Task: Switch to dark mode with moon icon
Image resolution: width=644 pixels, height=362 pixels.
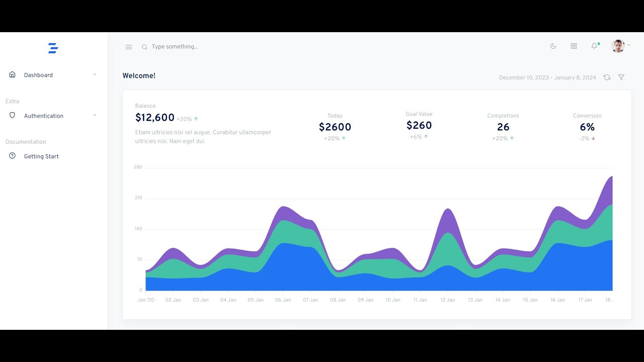Action: coord(553,46)
